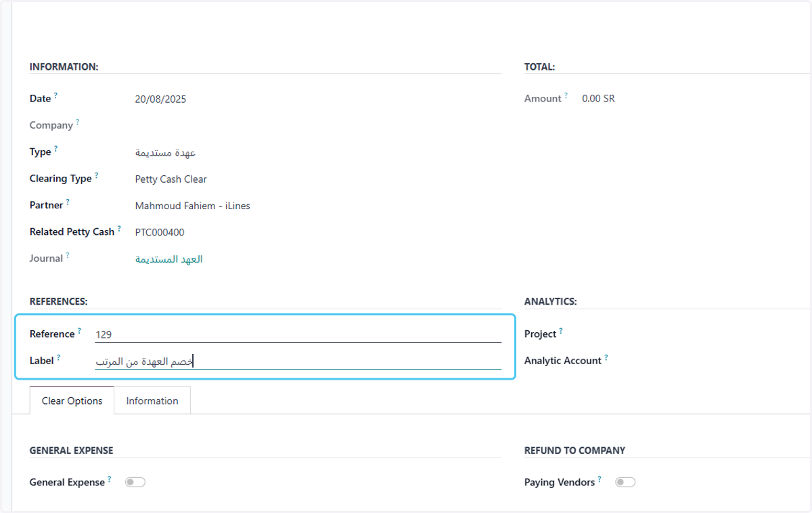Click the GENERAL EXPENSE section heading
The image size is (812, 513).
click(72, 450)
